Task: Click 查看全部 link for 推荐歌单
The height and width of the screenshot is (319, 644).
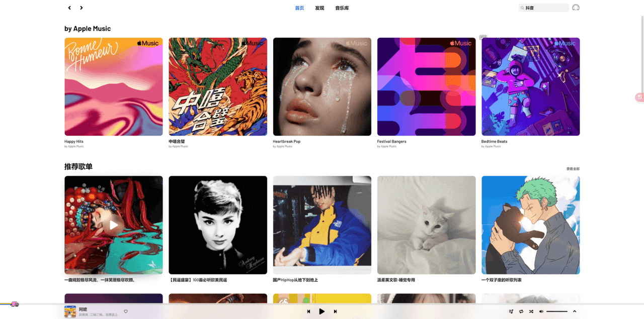Action: click(573, 169)
